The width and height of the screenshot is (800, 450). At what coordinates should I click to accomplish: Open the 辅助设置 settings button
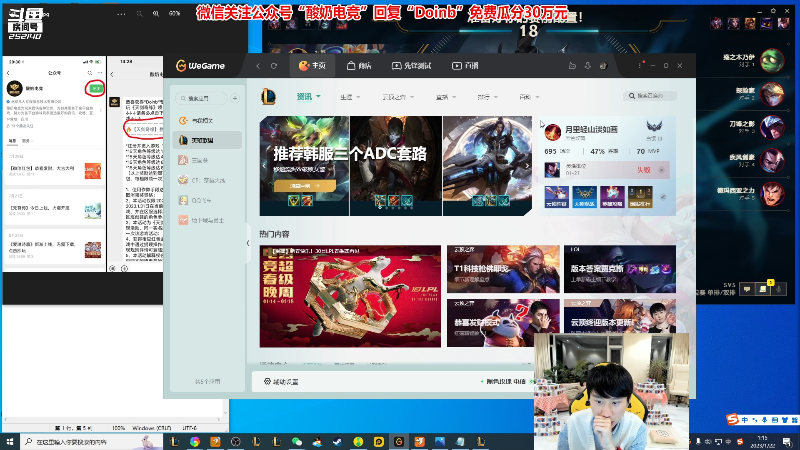point(281,382)
